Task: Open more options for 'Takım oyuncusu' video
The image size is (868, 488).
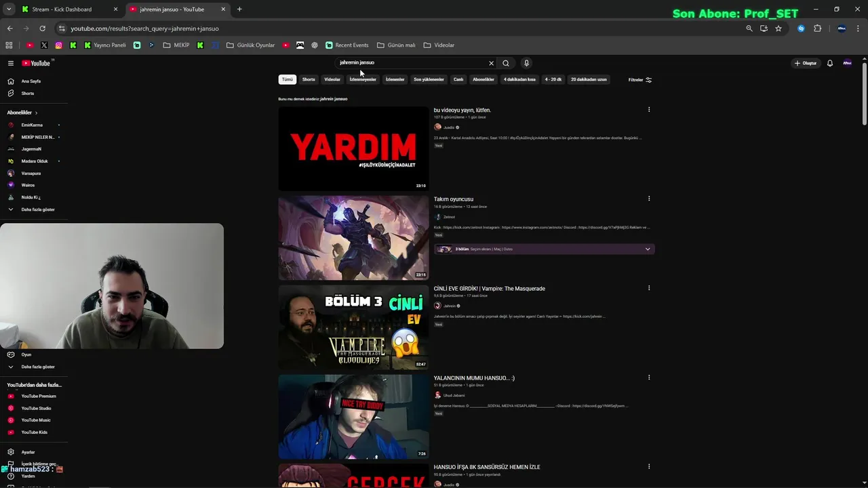Action: tap(649, 199)
